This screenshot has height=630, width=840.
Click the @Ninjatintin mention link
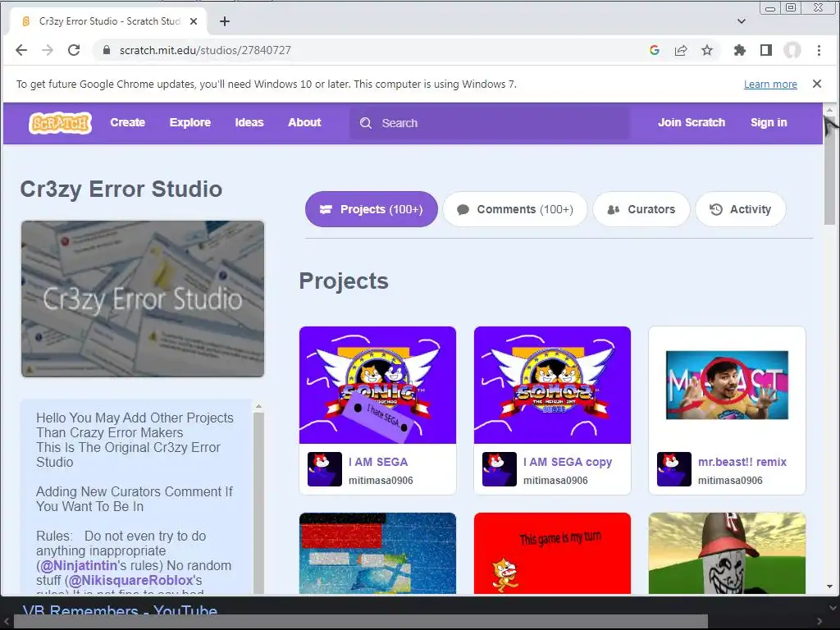coord(79,566)
